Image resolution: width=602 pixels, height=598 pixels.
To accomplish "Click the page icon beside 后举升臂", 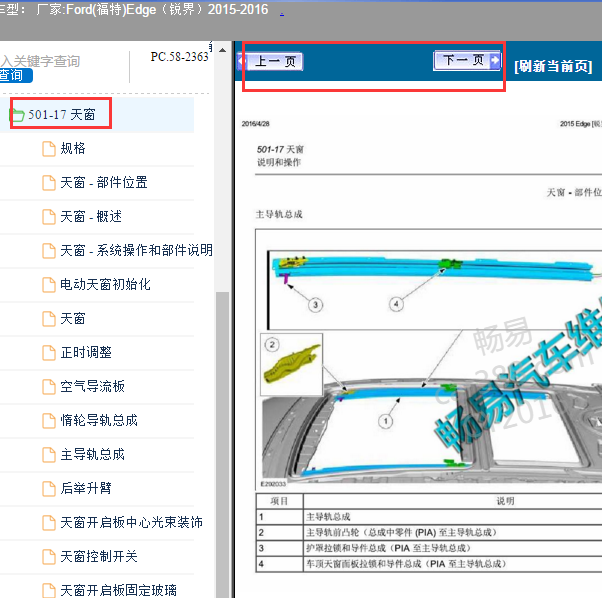I will click(x=49, y=489).
